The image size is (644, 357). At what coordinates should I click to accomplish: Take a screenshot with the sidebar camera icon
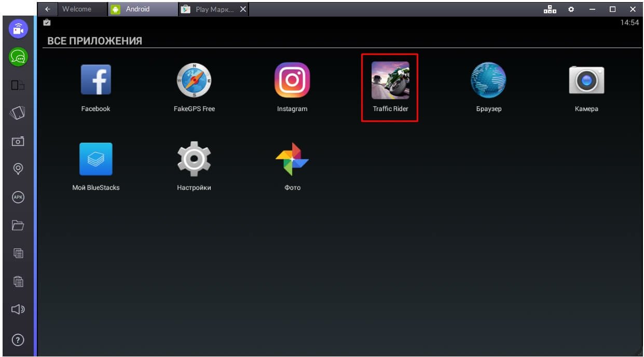coord(18,141)
